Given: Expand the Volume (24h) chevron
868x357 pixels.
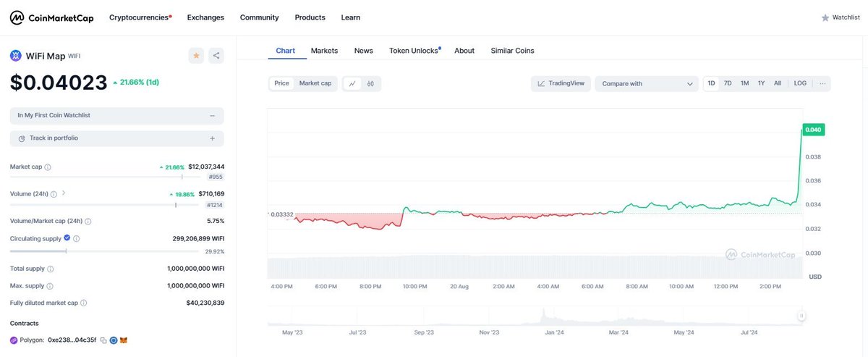Looking at the screenshot, I should [64, 193].
